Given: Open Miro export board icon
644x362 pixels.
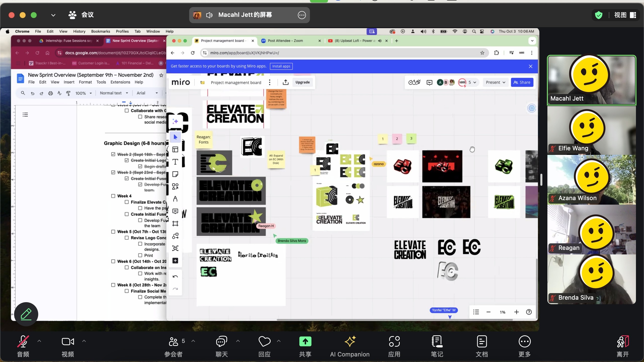Looking at the screenshot, I should click(286, 82).
